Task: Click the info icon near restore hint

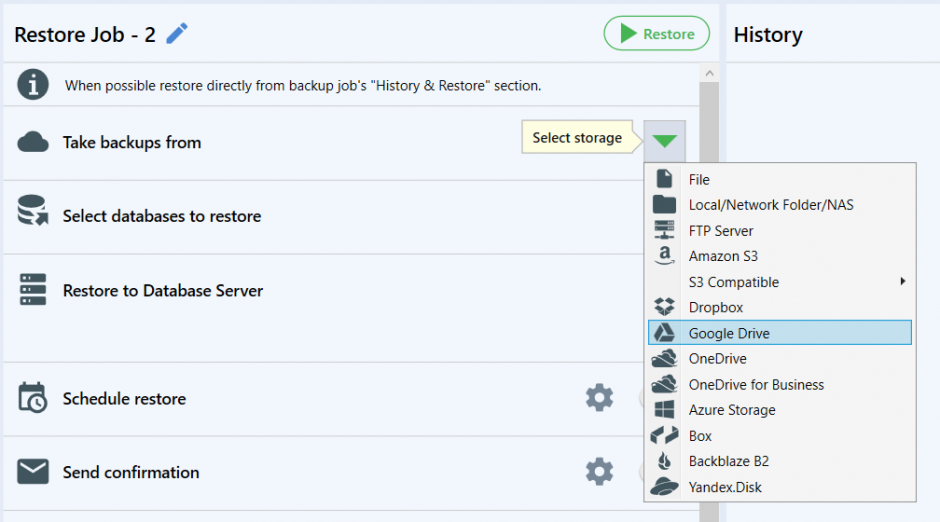Action: click(x=33, y=85)
